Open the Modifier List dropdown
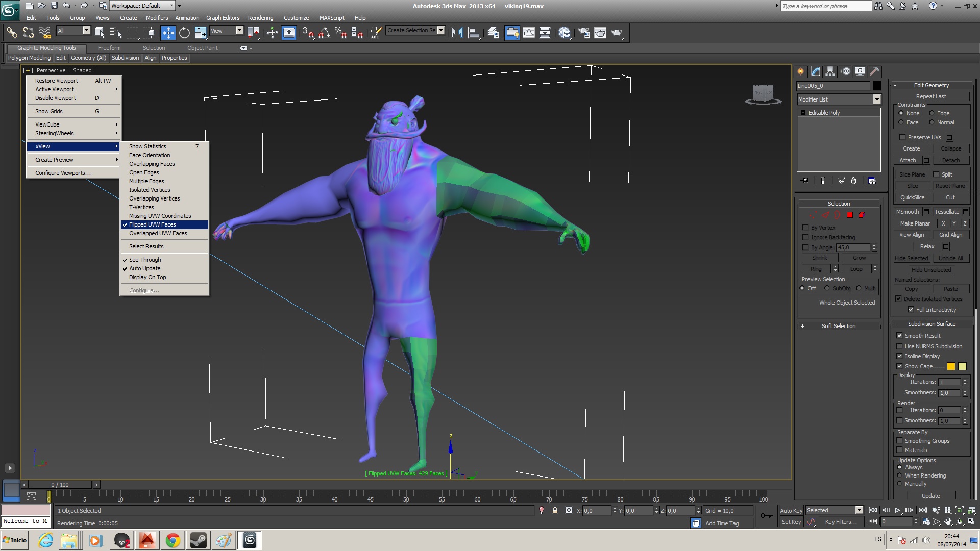Screen dimensions: 980x551 [x=876, y=99]
